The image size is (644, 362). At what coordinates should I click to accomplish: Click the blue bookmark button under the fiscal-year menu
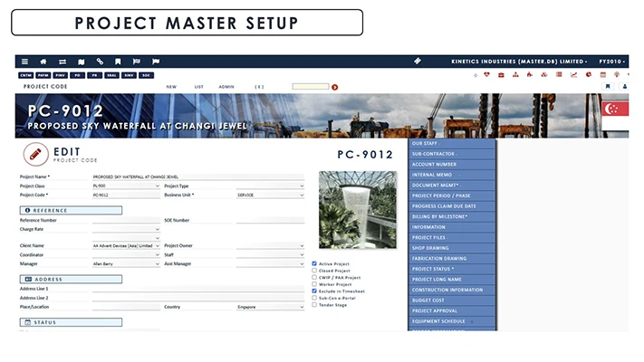click(608, 86)
